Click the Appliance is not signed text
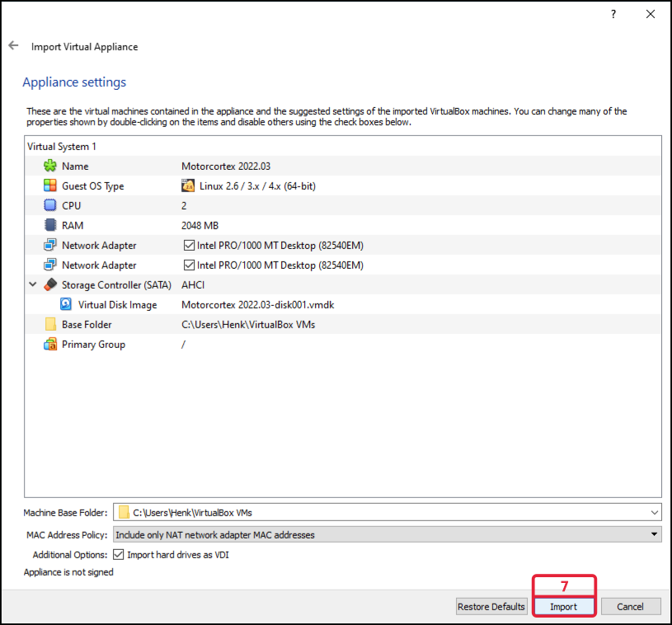The image size is (672, 625). point(68,572)
